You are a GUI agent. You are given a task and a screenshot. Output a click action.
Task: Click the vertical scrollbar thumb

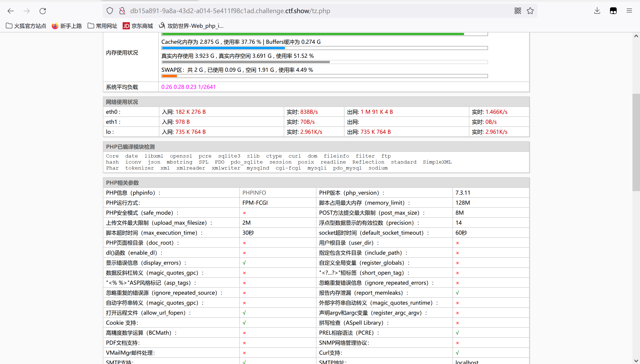636,142
